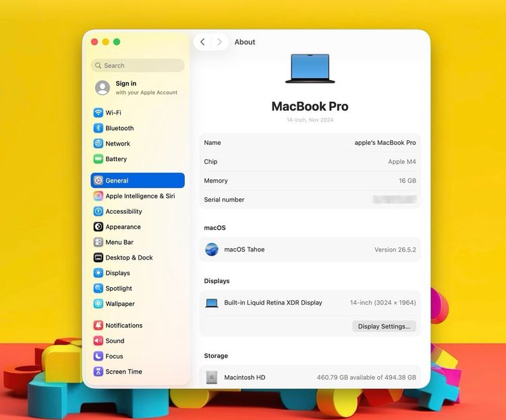
Task: Click the large MacBook Pro image
Action: [x=310, y=69]
